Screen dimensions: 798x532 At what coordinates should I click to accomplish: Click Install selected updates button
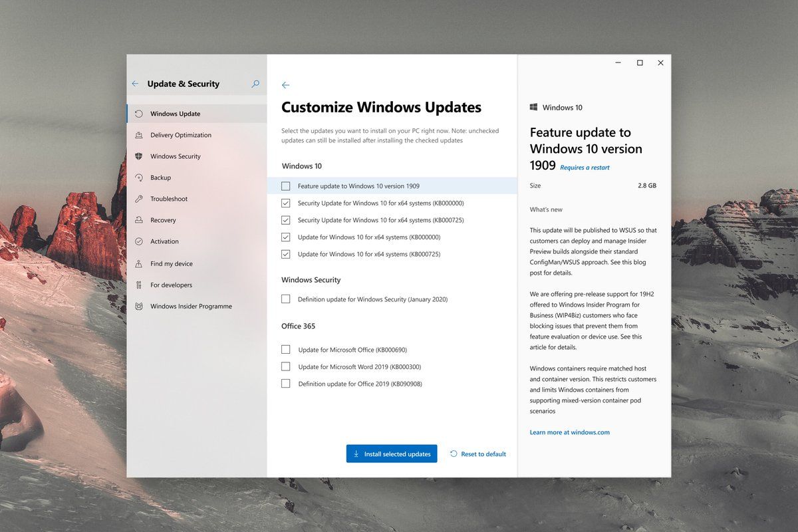pos(392,454)
